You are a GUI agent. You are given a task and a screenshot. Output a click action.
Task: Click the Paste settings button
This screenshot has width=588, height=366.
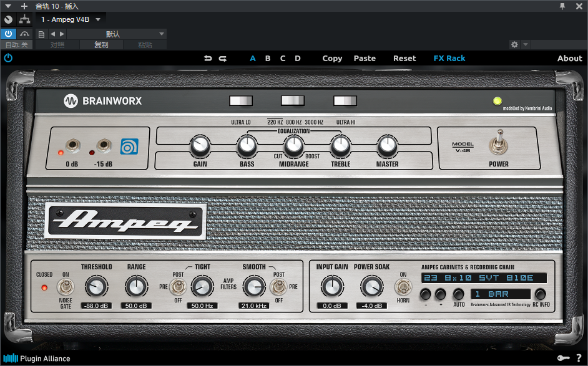(x=365, y=59)
